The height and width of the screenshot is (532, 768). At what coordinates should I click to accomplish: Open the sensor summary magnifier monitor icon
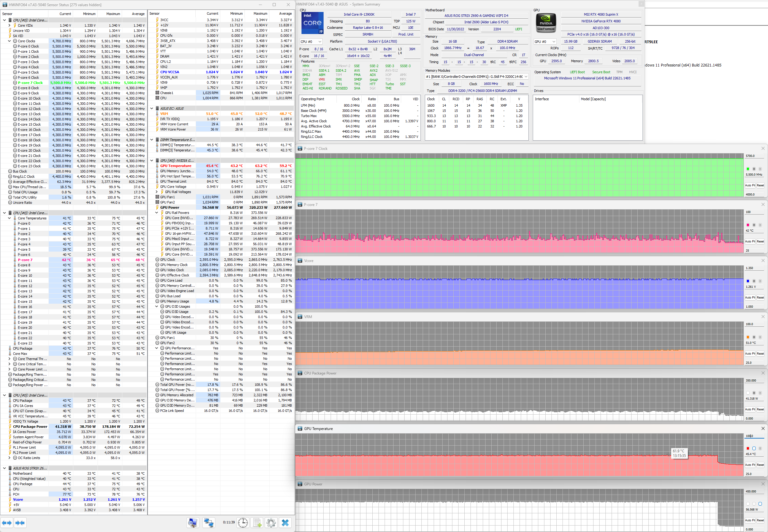pos(193,523)
